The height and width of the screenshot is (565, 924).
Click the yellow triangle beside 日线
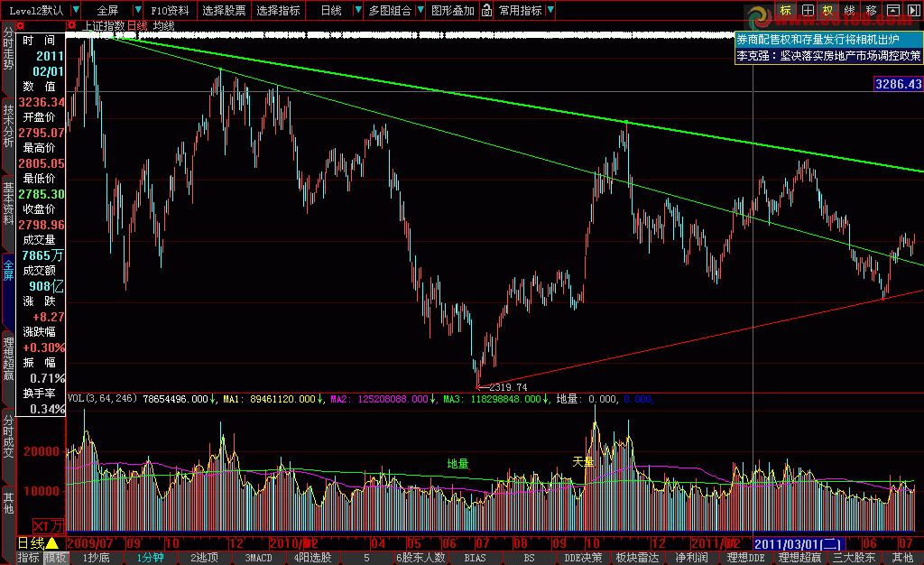[51, 542]
